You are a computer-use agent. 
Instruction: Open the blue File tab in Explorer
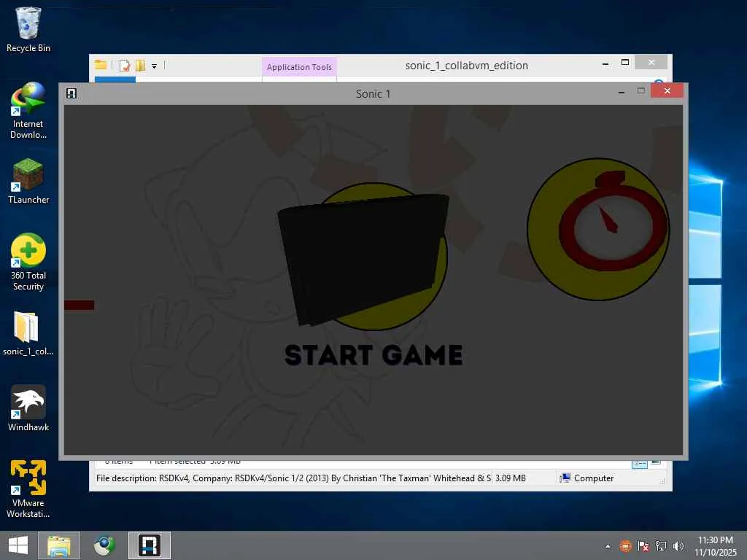[x=115, y=79]
